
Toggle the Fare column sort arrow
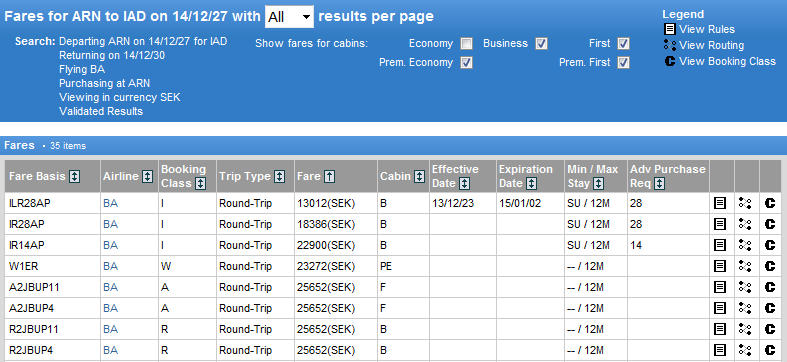[x=330, y=176]
